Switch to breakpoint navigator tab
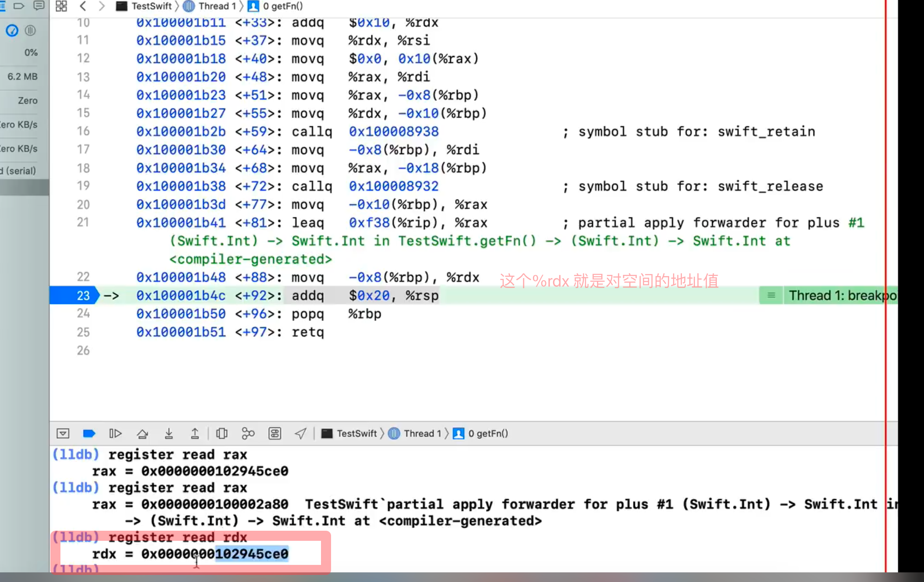Image resolution: width=924 pixels, height=582 pixels. [19, 6]
